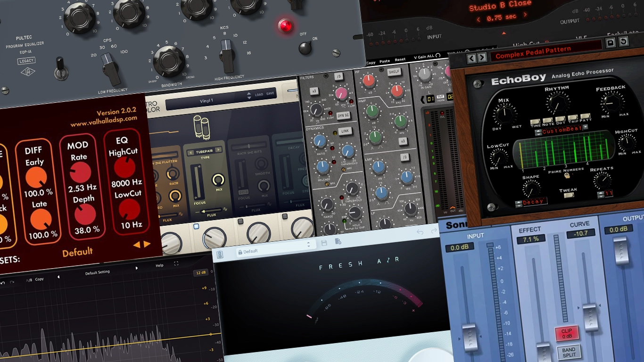Click Copy in the EQ plugin toolbar

click(39, 279)
